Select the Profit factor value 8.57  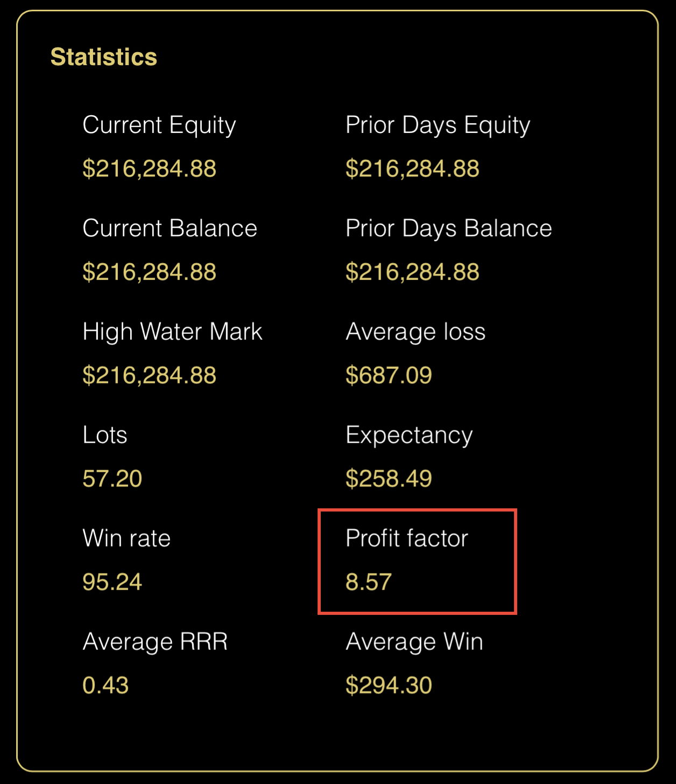tap(368, 582)
